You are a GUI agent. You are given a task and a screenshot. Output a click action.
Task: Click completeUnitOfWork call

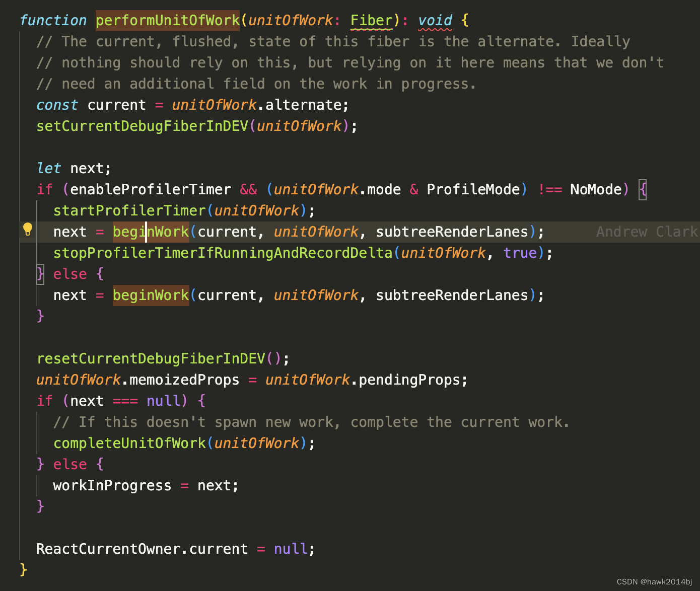pyautogui.click(x=129, y=443)
